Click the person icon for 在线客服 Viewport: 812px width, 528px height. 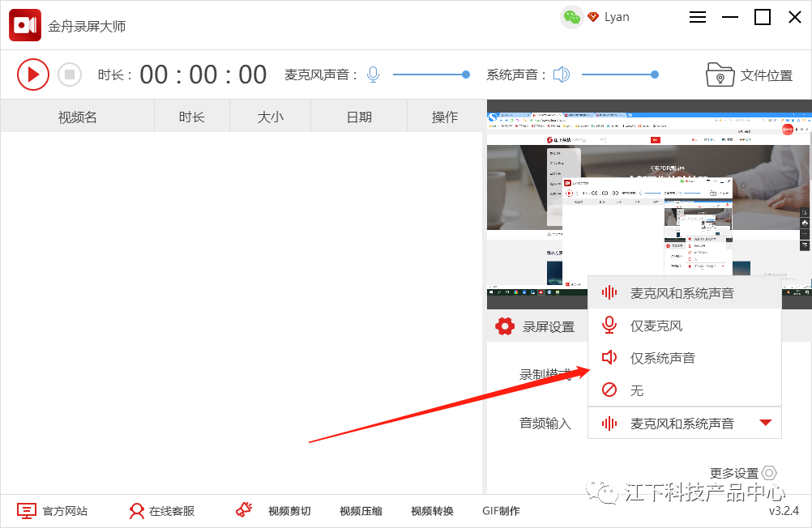tap(137, 511)
